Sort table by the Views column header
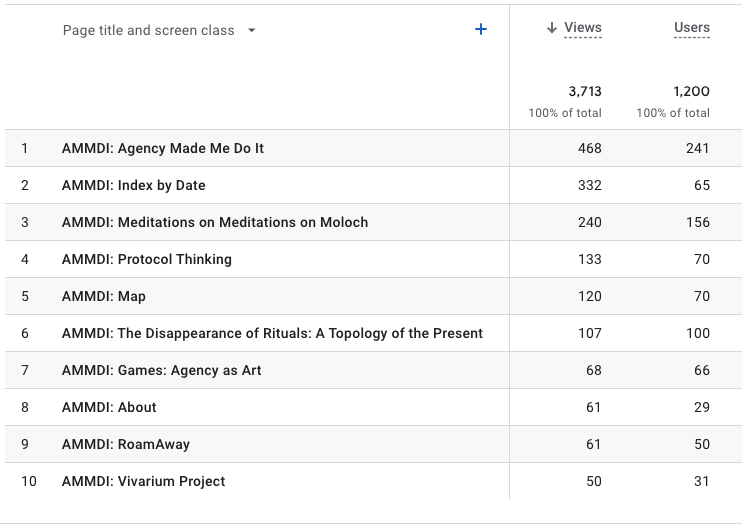The width and height of the screenshot is (742, 524). click(583, 28)
